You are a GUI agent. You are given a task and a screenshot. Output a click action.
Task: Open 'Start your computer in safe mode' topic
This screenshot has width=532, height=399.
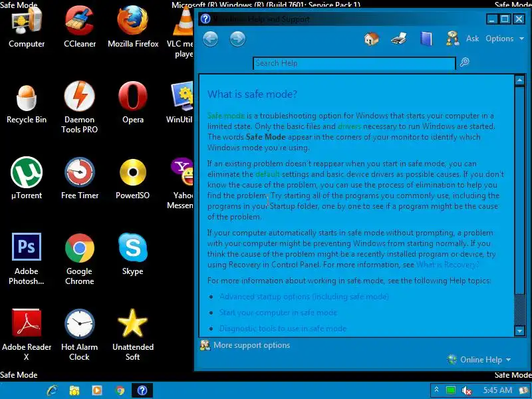278,313
